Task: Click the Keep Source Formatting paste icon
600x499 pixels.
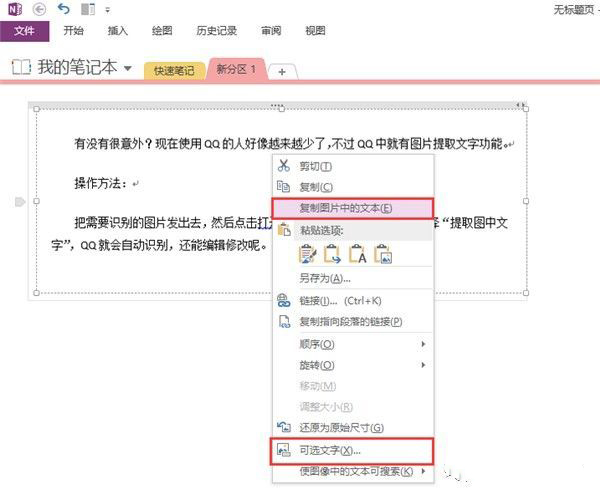Action: 309,255
